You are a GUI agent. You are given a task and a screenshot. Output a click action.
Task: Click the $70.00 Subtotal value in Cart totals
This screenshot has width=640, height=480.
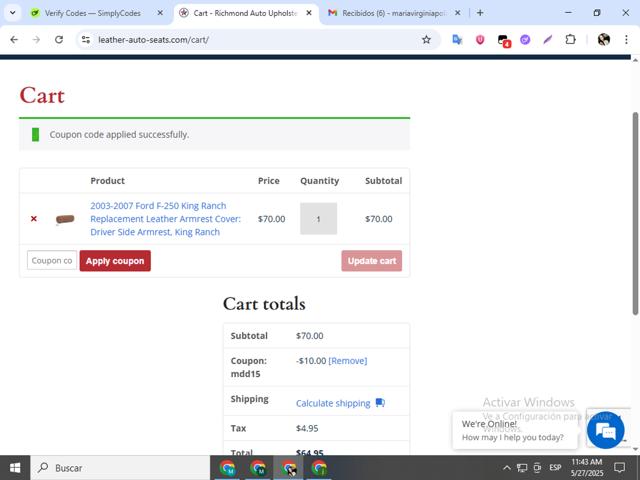309,336
